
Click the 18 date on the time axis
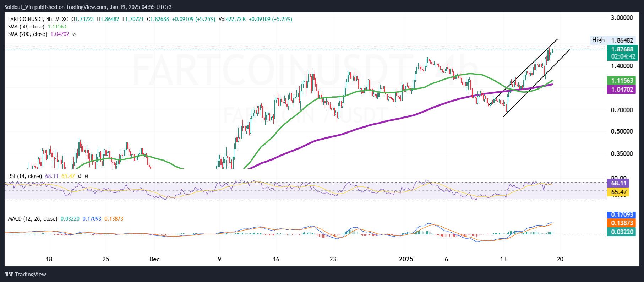coord(49,259)
